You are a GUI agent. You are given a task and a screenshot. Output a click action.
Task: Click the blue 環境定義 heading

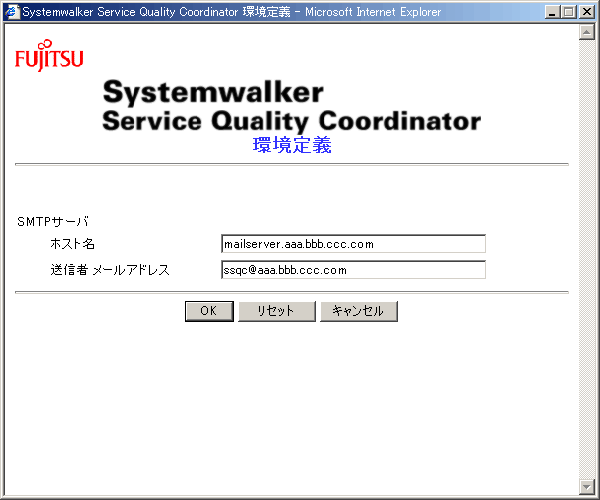click(292, 146)
